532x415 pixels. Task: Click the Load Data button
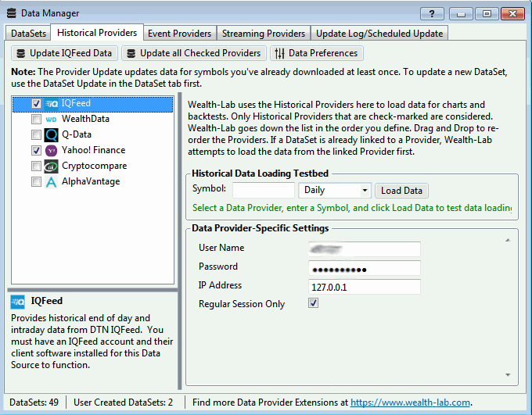tap(401, 191)
